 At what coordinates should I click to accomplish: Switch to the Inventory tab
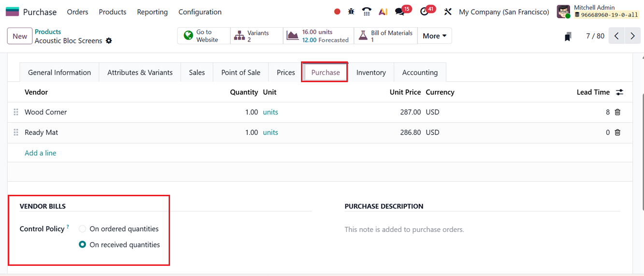[x=371, y=73]
